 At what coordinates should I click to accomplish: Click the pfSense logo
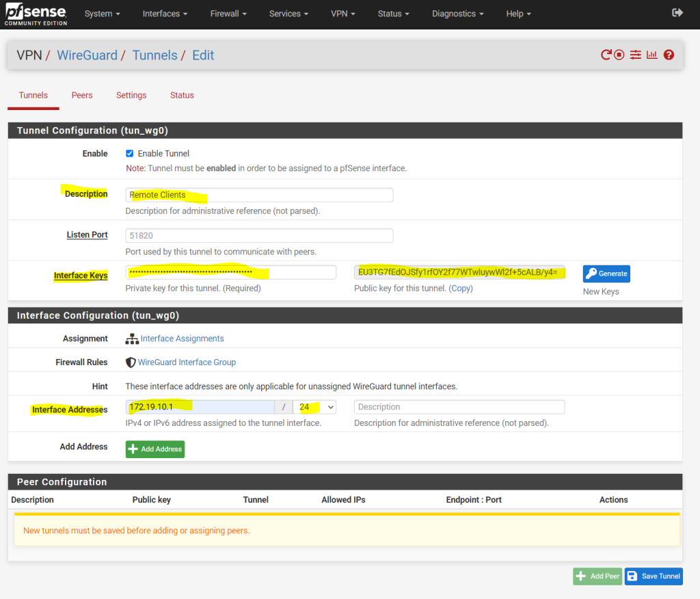[36, 15]
